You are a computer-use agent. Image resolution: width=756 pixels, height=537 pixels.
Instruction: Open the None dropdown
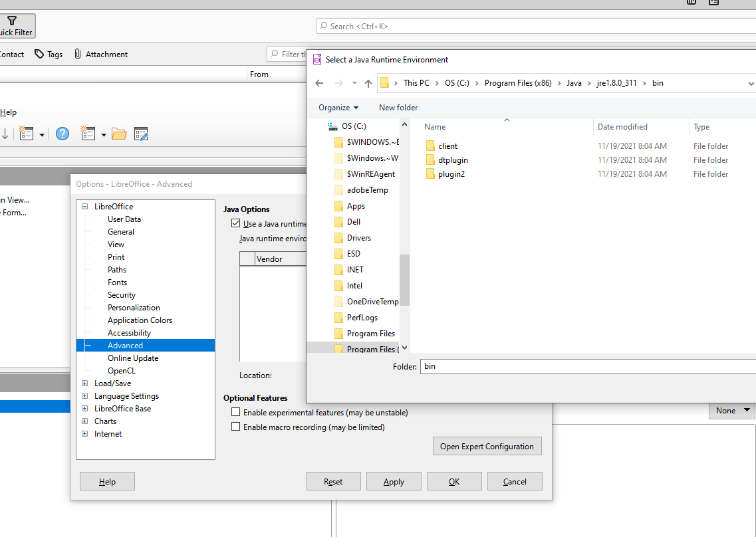point(731,410)
